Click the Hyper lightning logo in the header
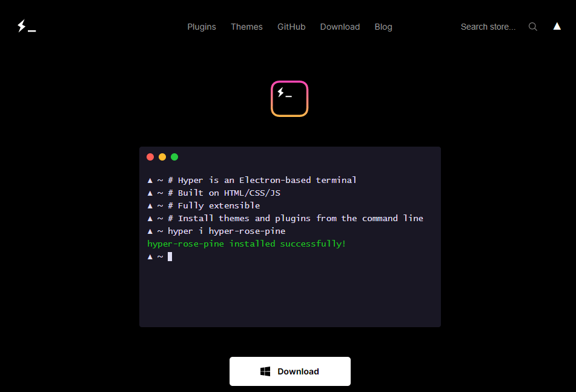576x392 pixels. pyautogui.click(x=27, y=25)
